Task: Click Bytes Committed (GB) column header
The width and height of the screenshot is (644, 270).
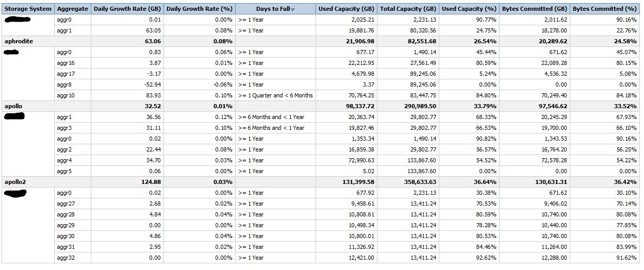Action: click(x=534, y=9)
